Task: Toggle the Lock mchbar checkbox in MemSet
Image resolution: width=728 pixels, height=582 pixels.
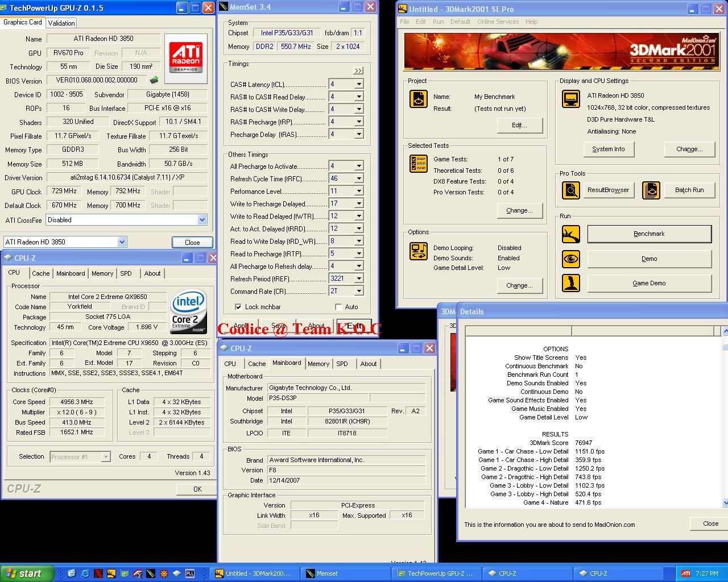Action: coord(238,307)
